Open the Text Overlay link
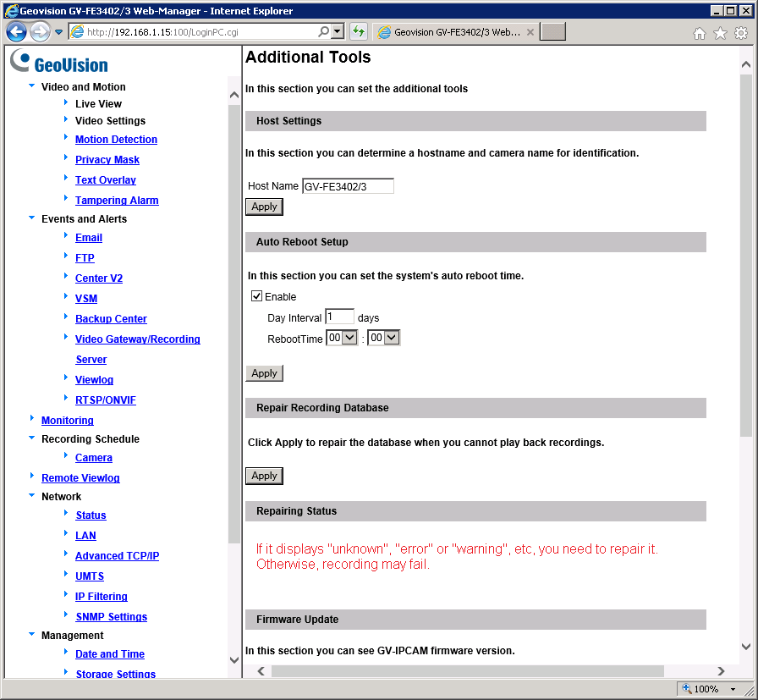This screenshot has height=700, width=758. [106, 180]
